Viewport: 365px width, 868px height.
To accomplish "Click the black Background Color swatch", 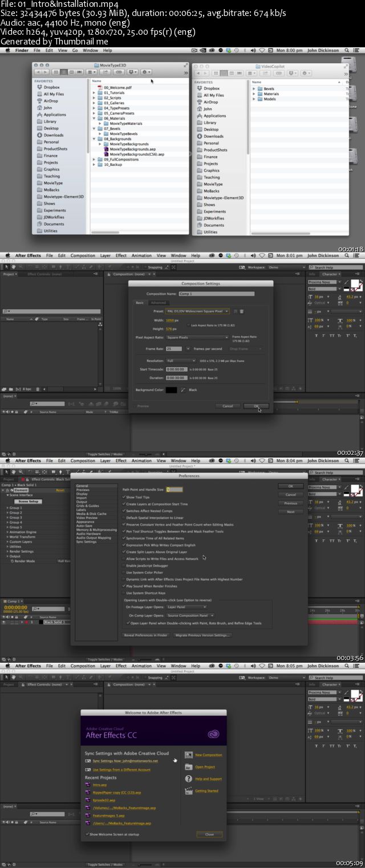I will pos(172,390).
